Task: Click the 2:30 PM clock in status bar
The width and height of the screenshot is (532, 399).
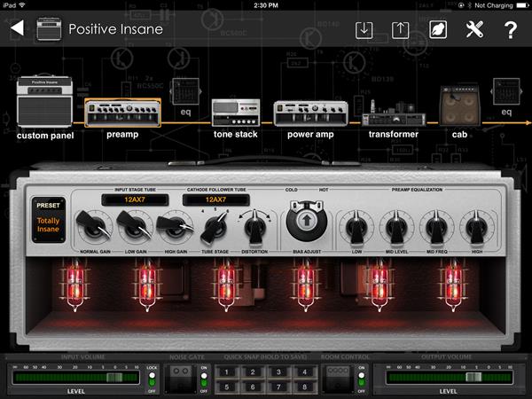Action: [x=266, y=5]
